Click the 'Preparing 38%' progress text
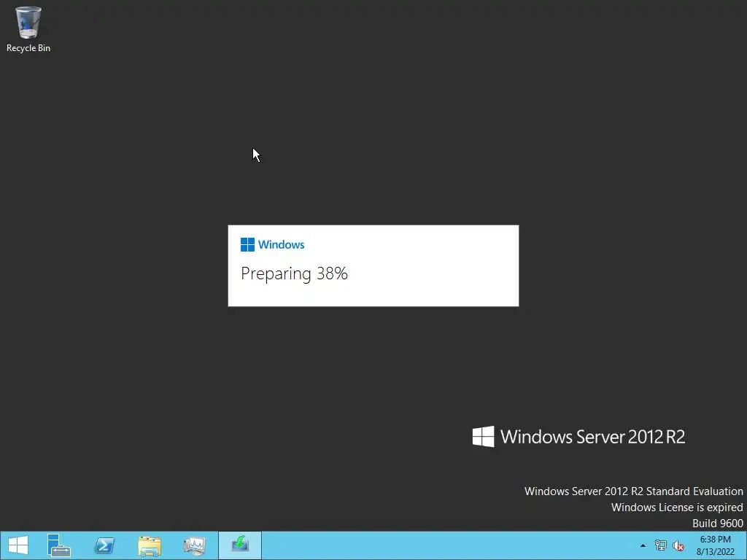The height and width of the screenshot is (560, 747). (x=294, y=273)
